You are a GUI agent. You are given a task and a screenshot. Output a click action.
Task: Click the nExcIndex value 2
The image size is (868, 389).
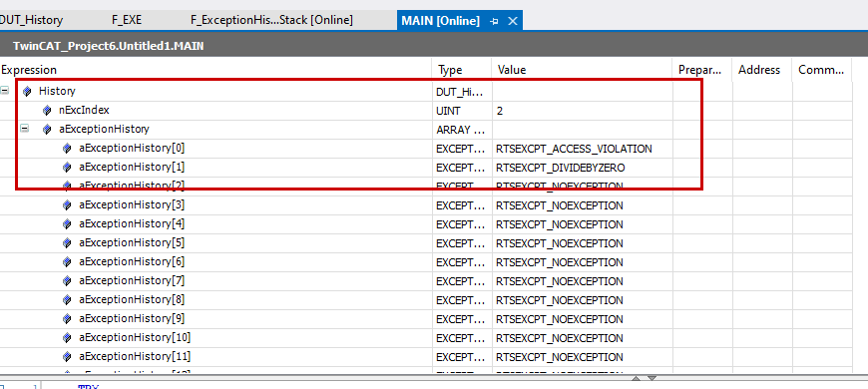pos(500,111)
